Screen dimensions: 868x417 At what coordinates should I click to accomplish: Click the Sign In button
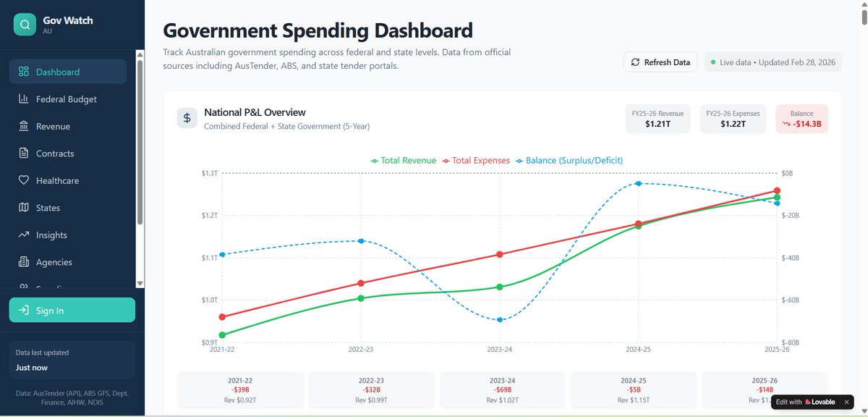click(x=72, y=310)
